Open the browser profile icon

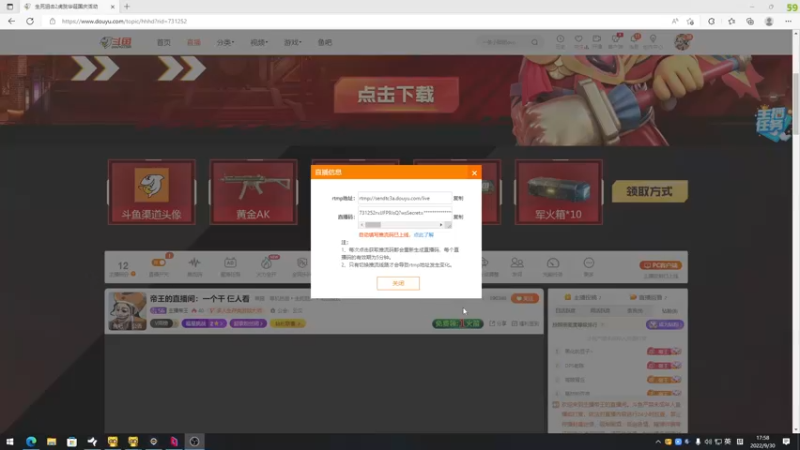tap(769, 21)
